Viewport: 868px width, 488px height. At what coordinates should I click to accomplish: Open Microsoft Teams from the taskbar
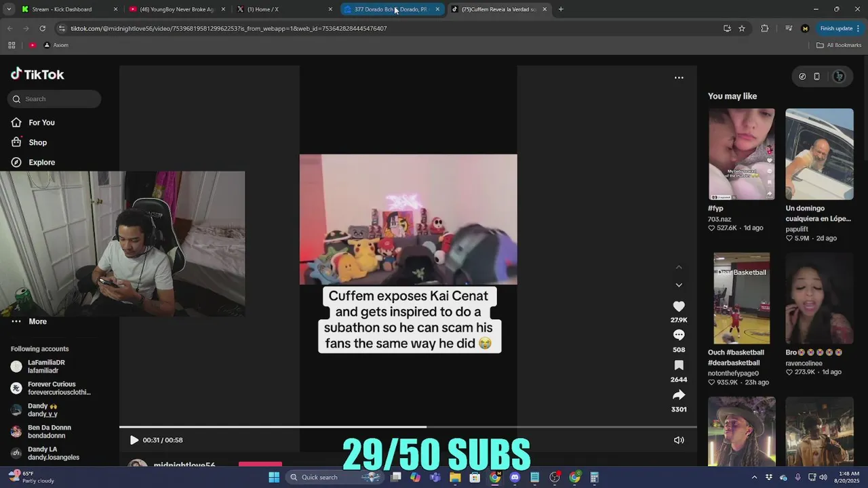pyautogui.click(x=435, y=477)
